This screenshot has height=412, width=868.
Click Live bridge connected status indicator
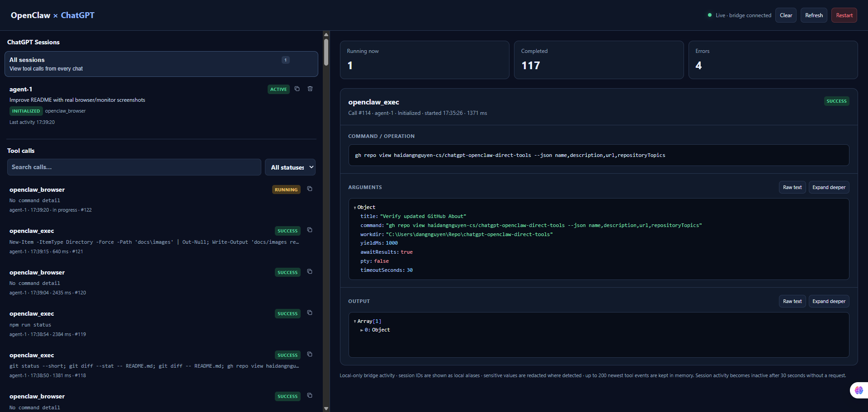pos(740,15)
